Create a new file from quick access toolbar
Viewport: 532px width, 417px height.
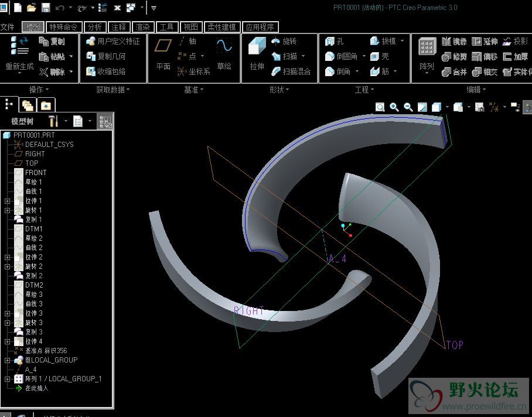pyautogui.click(x=18, y=8)
